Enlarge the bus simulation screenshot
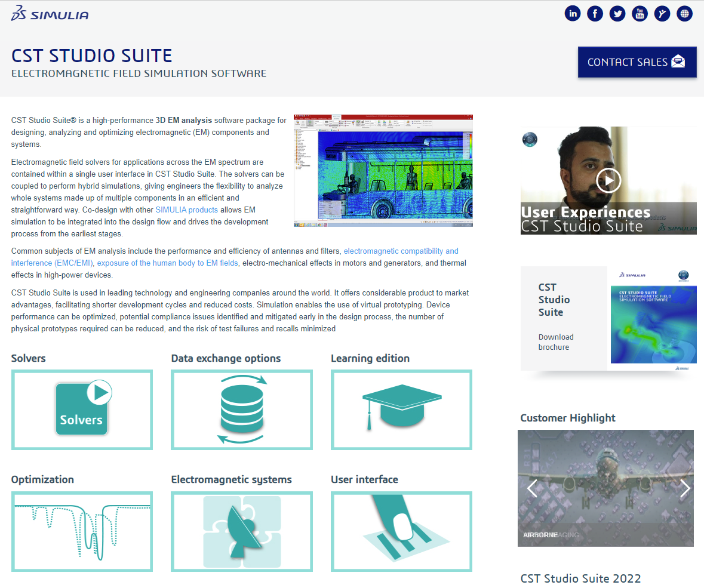The height and width of the screenshot is (588, 704). (x=383, y=171)
